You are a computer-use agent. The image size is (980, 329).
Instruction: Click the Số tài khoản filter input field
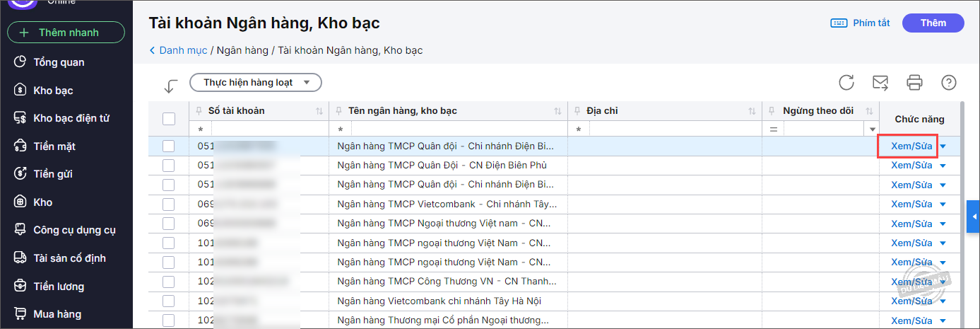click(268, 129)
